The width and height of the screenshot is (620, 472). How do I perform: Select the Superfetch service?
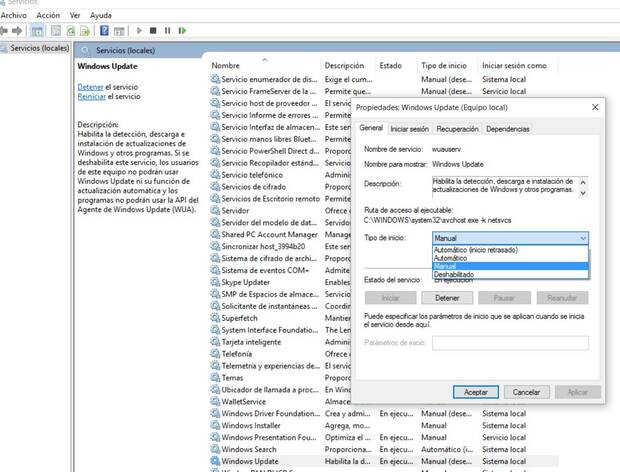[240, 318]
